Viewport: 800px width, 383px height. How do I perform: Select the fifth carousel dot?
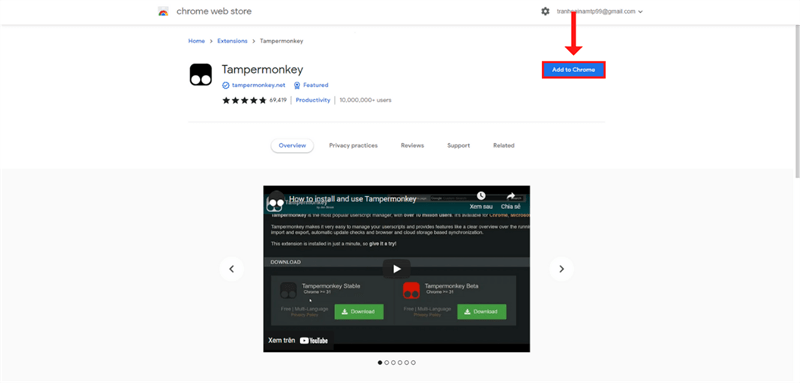click(407, 363)
